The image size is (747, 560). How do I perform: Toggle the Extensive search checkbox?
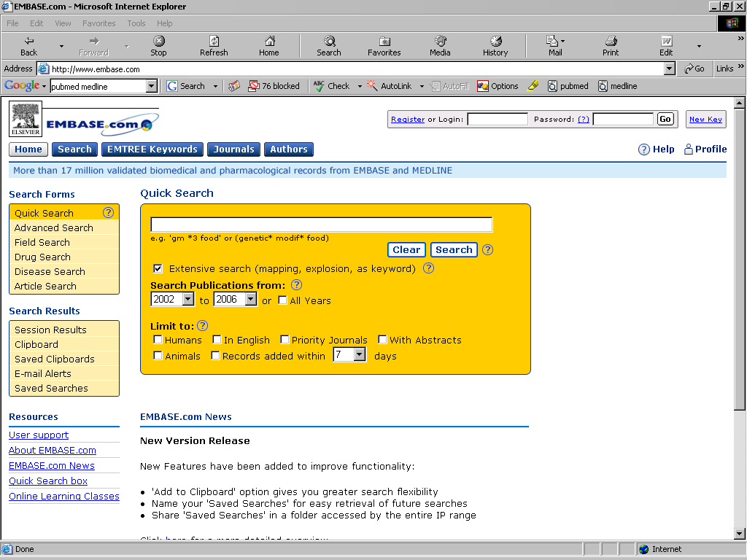tap(158, 268)
